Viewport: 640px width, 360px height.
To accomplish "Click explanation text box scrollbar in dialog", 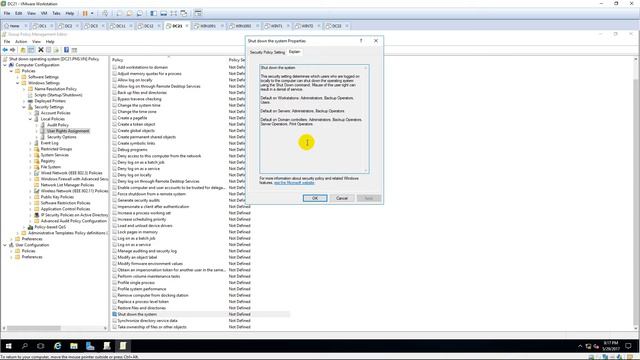I will click(x=366, y=119).
